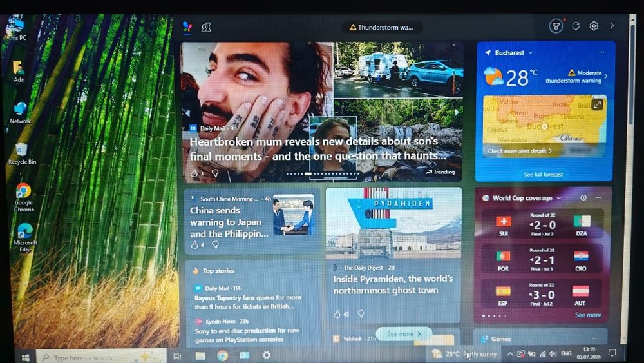Open the Thunderstorm warning alert pill
This screenshot has width=644, height=363.
(x=381, y=28)
